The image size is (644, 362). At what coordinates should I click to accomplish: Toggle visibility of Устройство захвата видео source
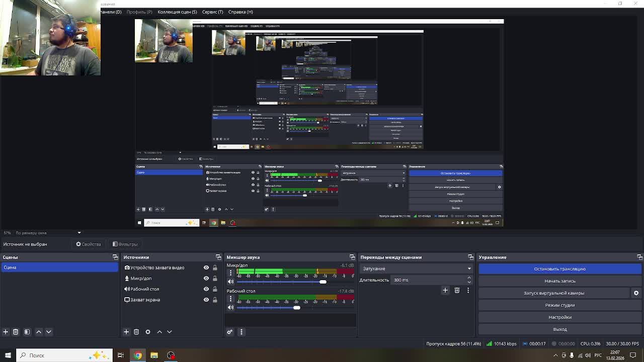(x=206, y=268)
